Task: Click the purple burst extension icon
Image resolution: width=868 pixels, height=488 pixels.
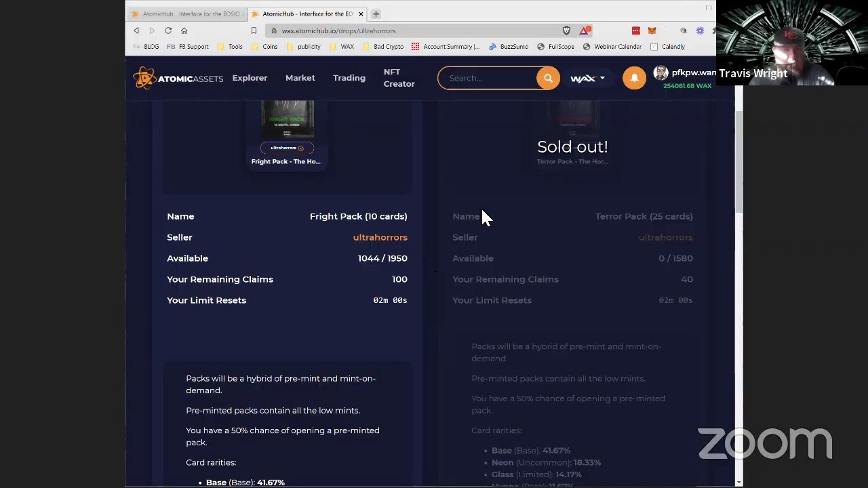Action: click(x=700, y=30)
